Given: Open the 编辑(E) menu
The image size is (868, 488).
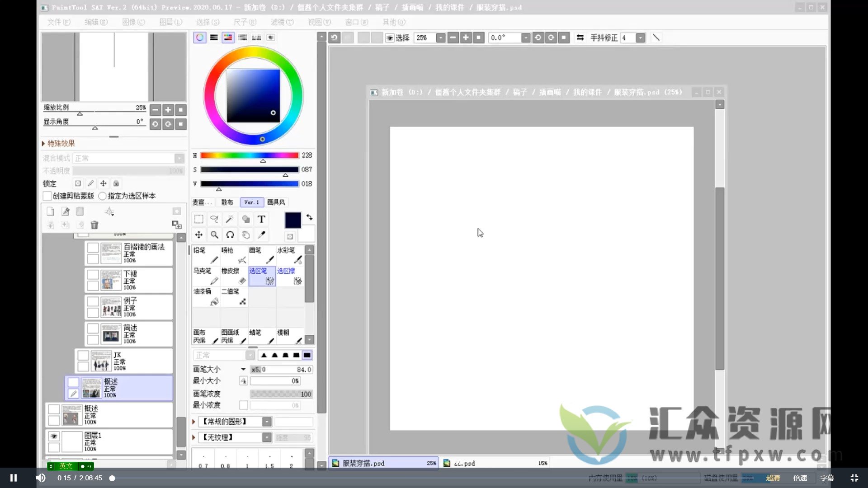Looking at the screenshot, I should (96, 22).
